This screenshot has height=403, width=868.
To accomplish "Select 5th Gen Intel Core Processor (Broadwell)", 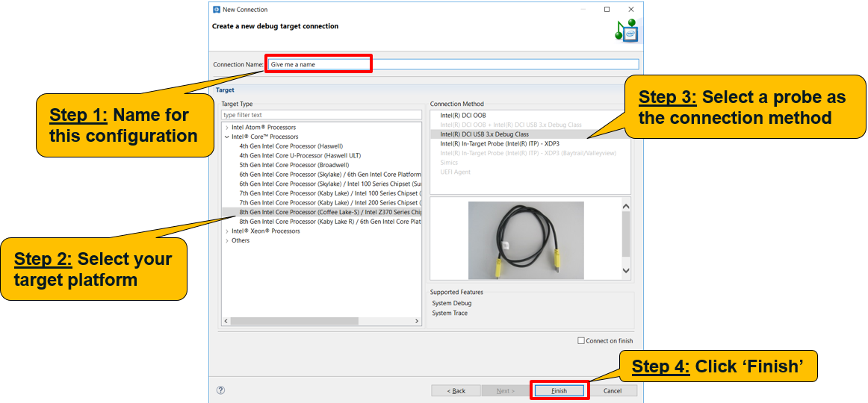I will pos(294,165).
